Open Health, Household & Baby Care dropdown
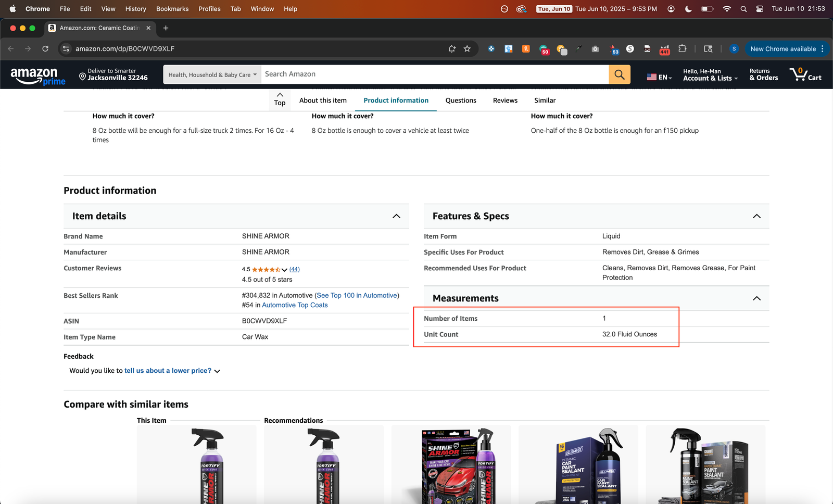 point(212,74)
